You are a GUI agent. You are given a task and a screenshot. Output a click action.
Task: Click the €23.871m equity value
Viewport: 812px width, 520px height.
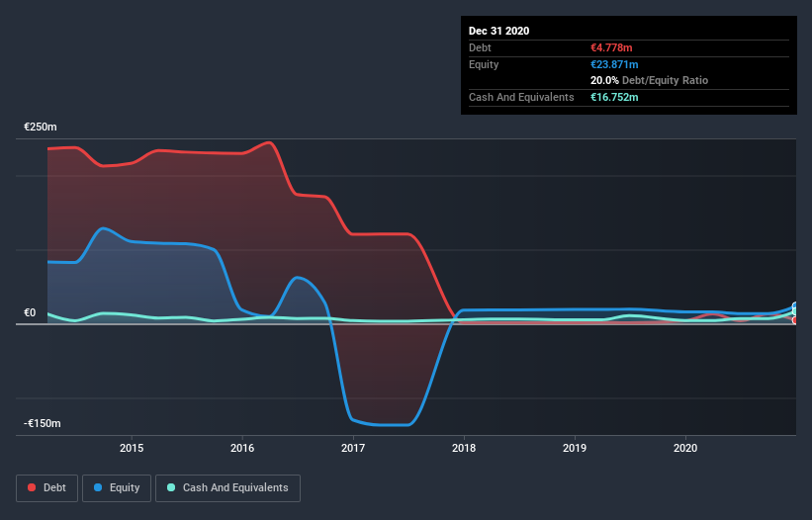point(614,64)
